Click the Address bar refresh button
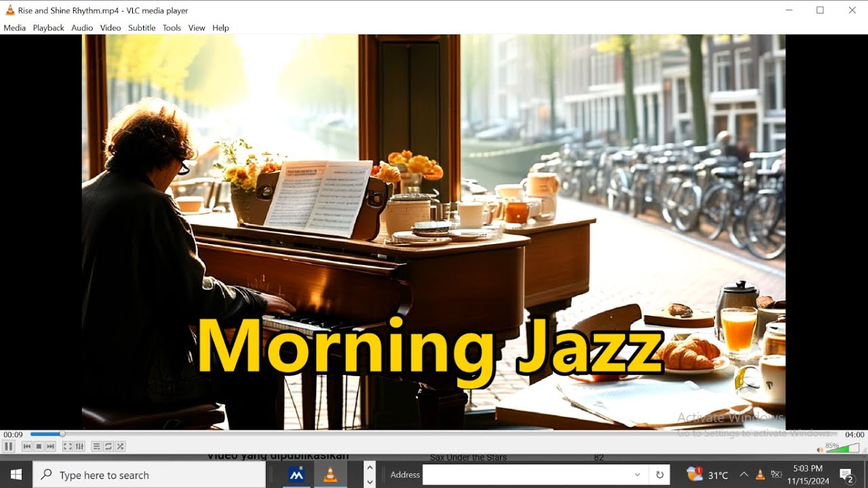Viewport: 868px width, 488px height. [659, 474]
